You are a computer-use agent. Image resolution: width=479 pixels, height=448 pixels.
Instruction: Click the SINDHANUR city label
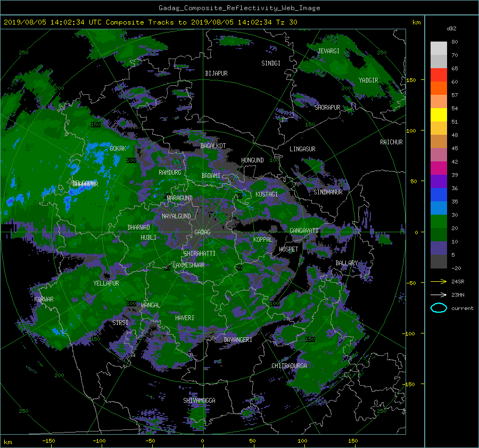tap(328, 192)
